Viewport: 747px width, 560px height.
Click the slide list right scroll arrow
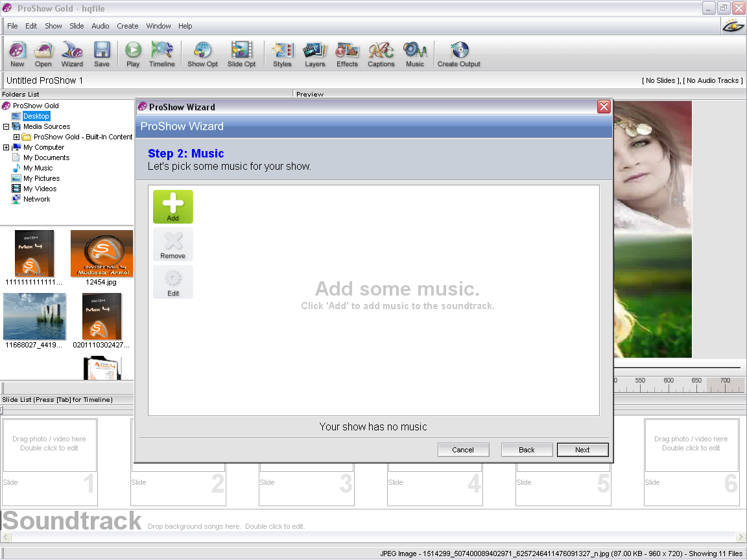tap(741, 537)
